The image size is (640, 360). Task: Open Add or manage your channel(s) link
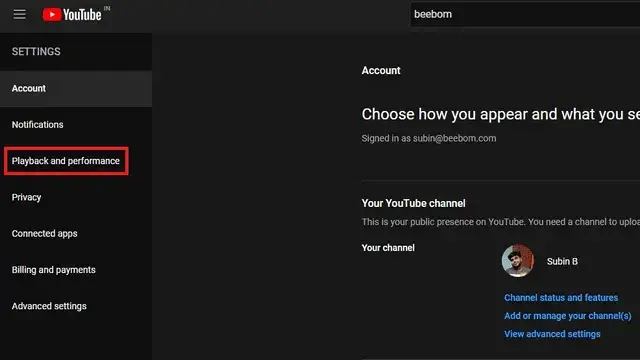[x=567, y=316]
